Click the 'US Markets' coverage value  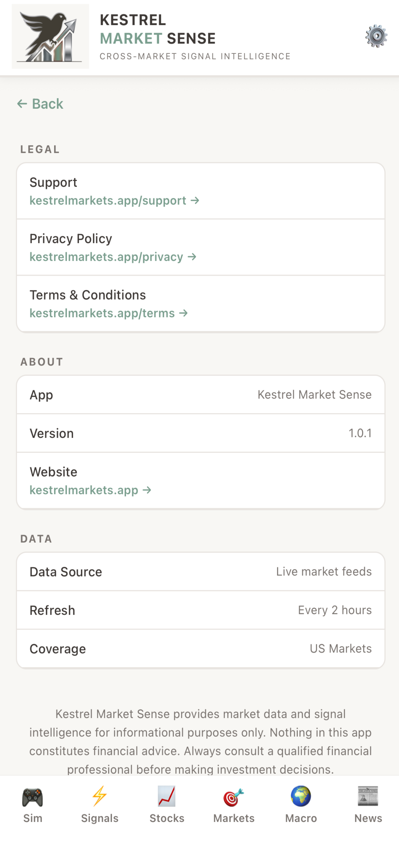(341, 648)
